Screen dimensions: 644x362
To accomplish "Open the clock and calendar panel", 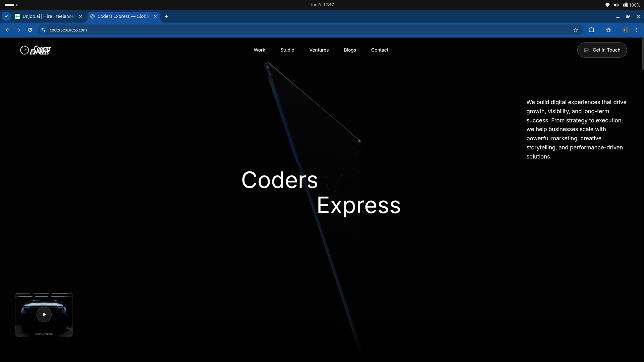I will [322, 5].
